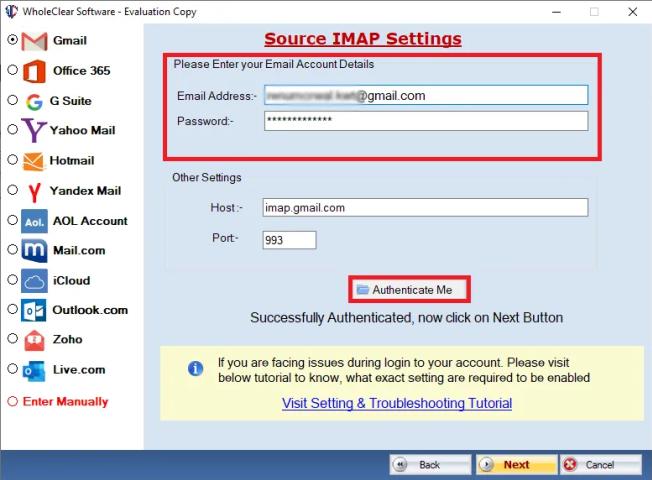Select the Mail.com radio button
Screen dimensions: 652x480
[x=12, y=250]
